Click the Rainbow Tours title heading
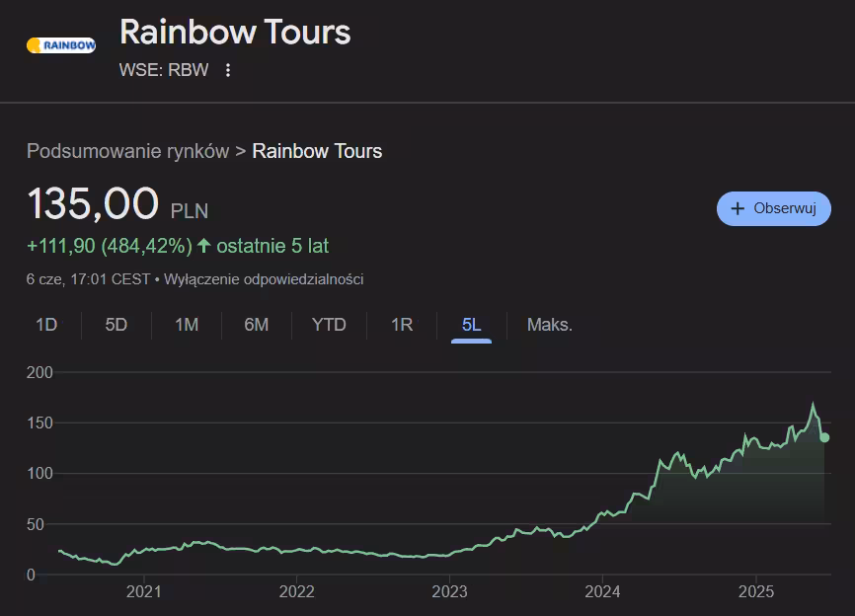855x616 pixels. point(235,33)
